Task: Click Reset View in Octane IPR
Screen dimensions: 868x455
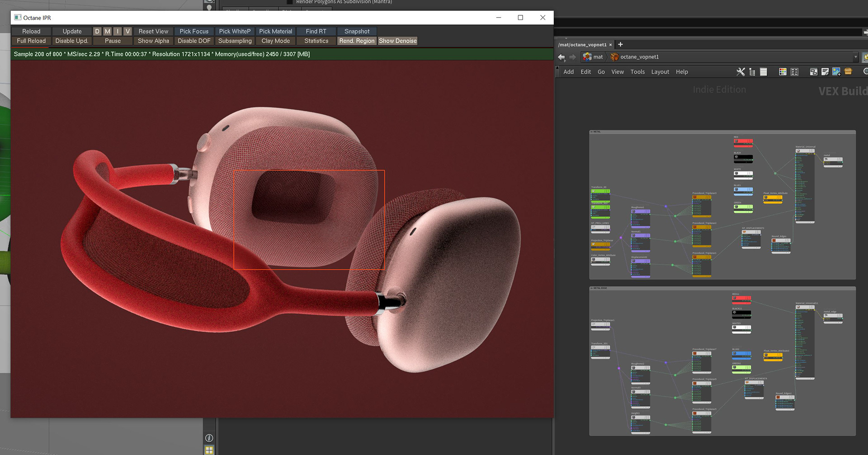Action: (153, 31)
